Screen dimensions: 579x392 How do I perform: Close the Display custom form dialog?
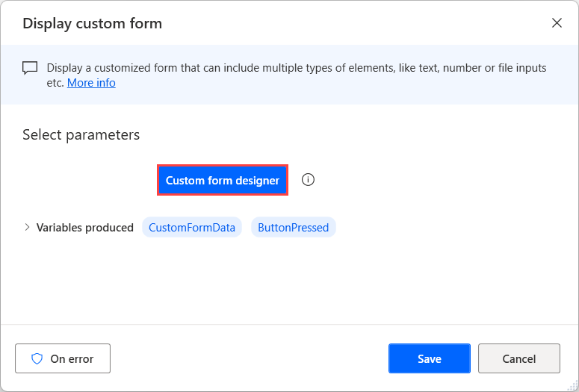pyautogui.click(x=557, y=23)
